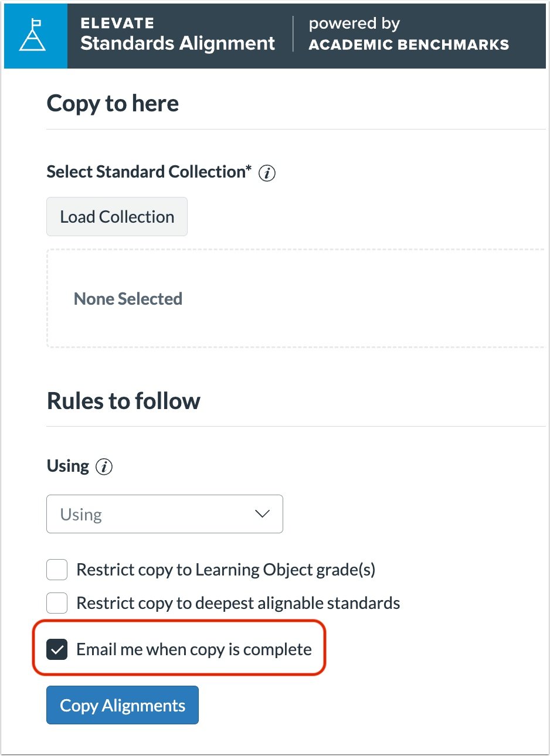Click the info icon next to Using
The image size is (550, 756).
pyautogui.click(x=104, y=467)
